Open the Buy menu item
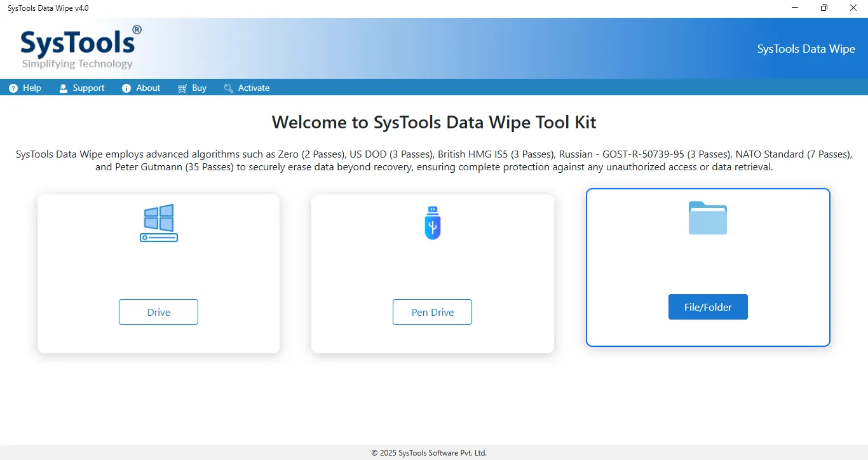 [x=192, y=88]
